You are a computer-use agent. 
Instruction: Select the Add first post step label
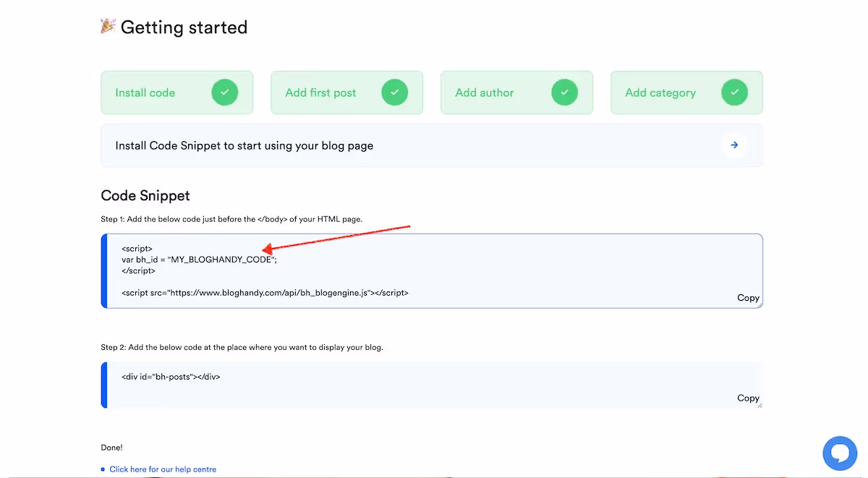[x=320, y=93]
